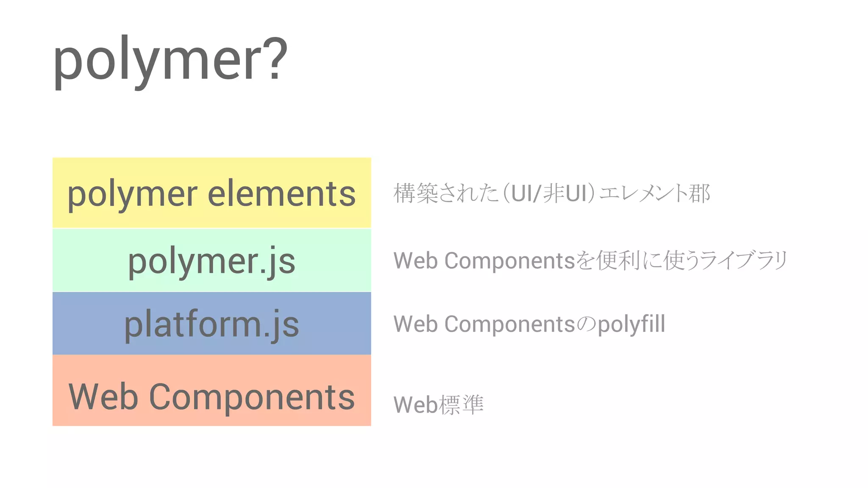Click "(UI/非UI)" in the top description

550,193
